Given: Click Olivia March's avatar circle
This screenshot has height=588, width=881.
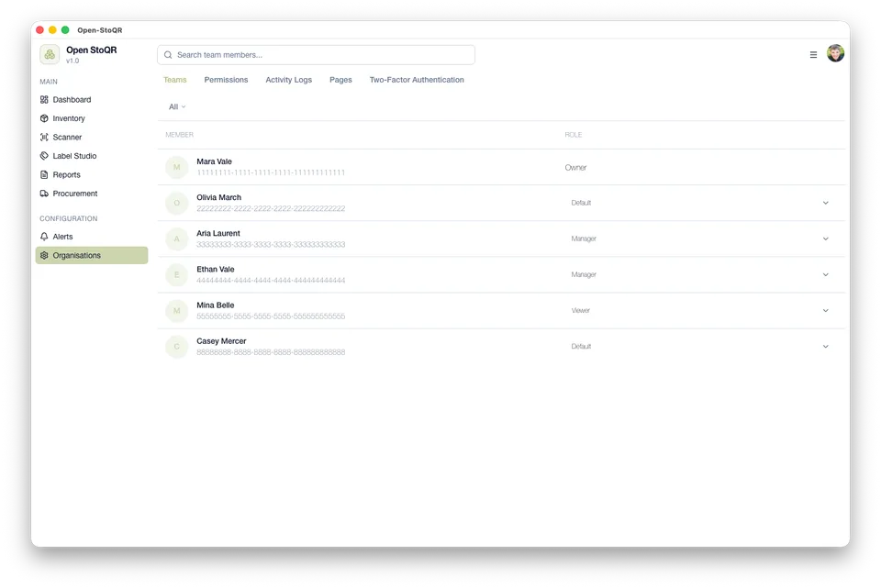Looking at the screenshot, I should tap(177, 204).
